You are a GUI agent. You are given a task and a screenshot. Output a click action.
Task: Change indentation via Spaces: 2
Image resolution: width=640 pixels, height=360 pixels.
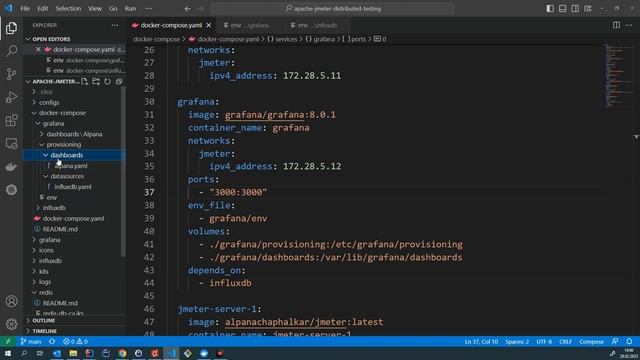pos(517,341)
